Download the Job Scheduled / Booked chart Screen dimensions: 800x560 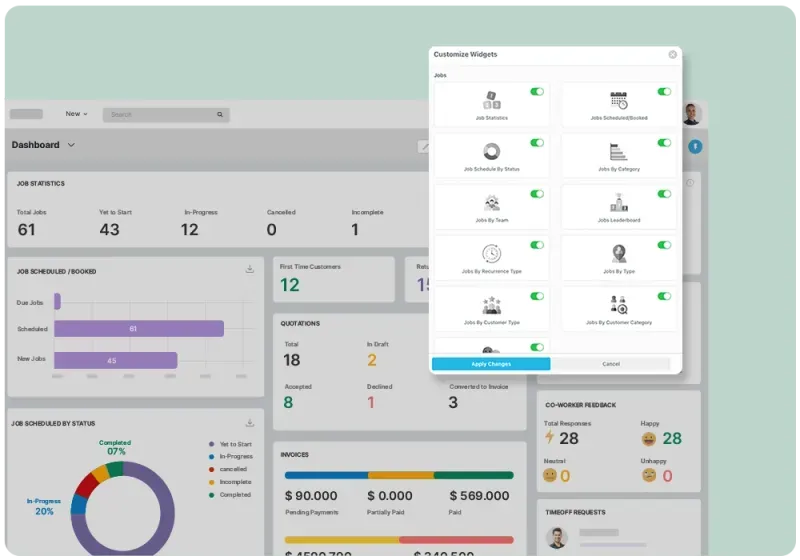click(x=249, y=269)
